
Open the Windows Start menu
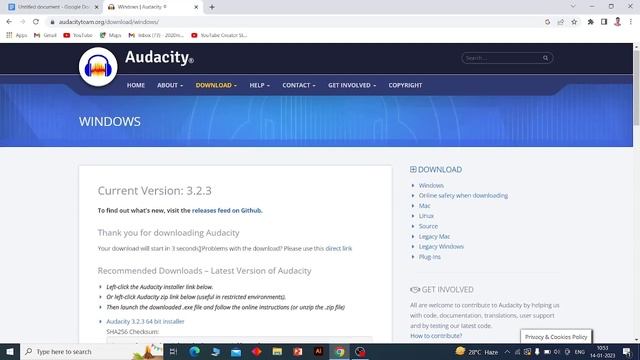tap(10, 351)
